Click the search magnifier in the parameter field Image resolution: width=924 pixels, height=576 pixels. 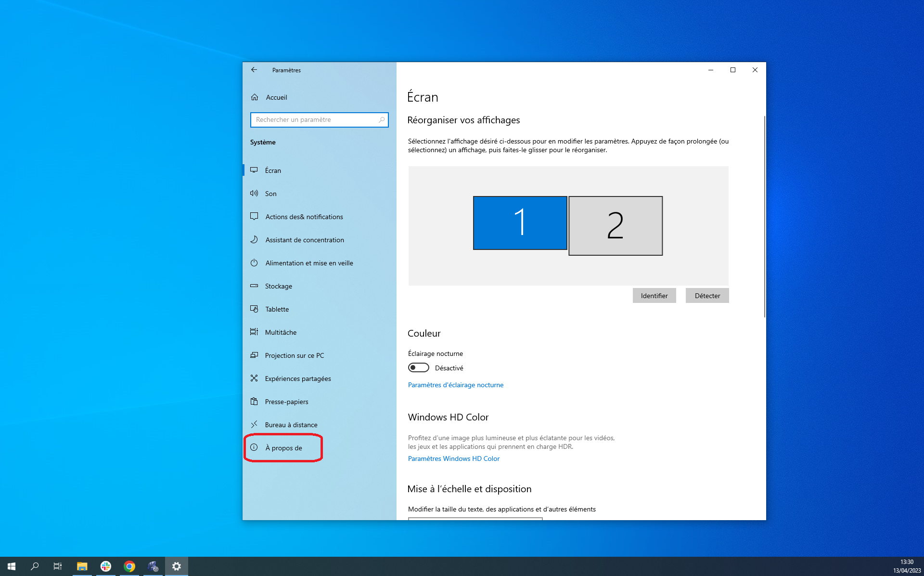click(382, 120)
